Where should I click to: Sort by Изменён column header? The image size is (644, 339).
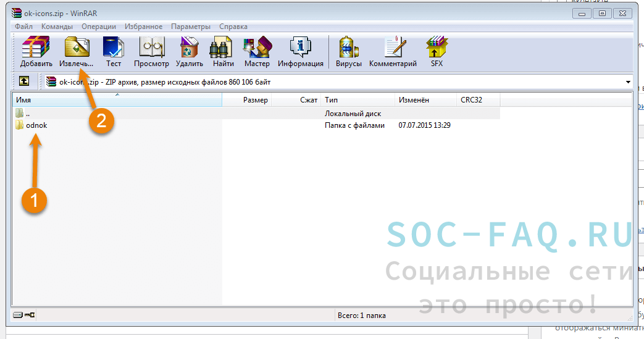click(425, 100)
